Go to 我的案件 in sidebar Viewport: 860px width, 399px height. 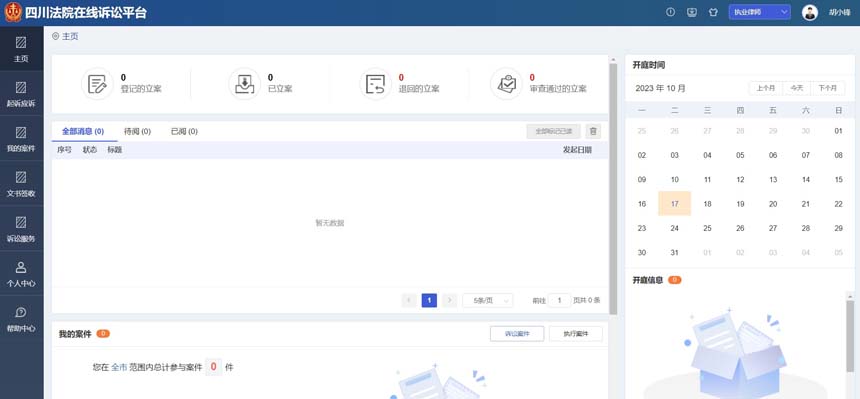click(x=21, y=138)
